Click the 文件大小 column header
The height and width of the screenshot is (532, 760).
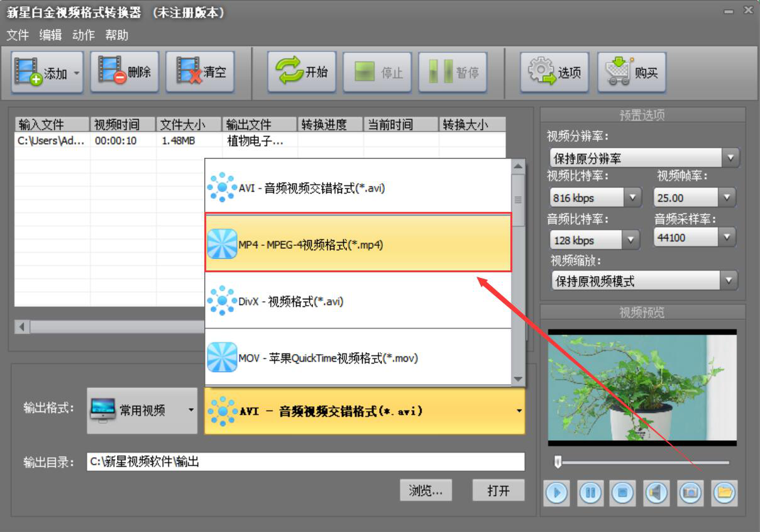click(189, 125)
